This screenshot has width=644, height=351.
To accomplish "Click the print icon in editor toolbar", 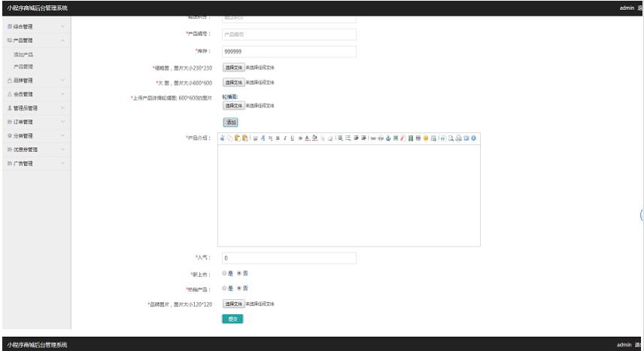I will click(458, 138).
